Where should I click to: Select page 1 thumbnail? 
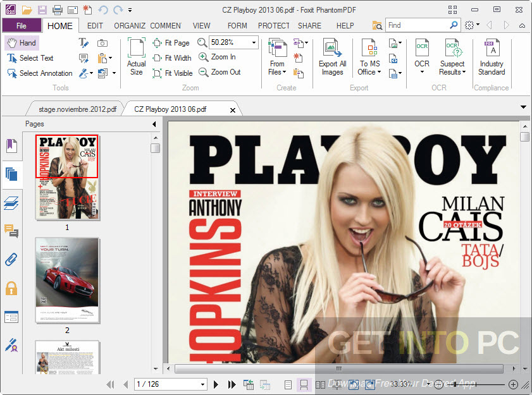[x=67, y=178]
